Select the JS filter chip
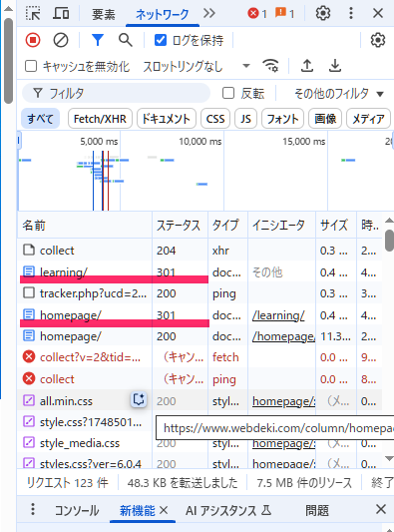 tap(245, 119)
